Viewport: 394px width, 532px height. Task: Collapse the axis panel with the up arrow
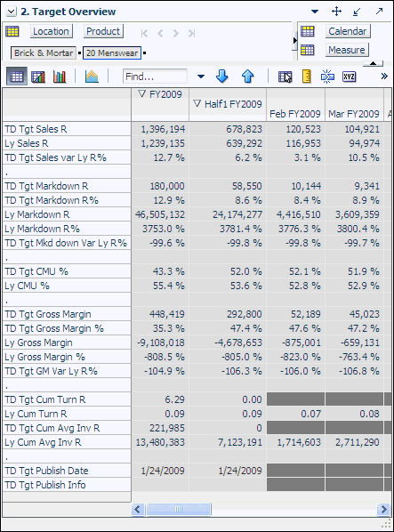click(x=373, y=63)
